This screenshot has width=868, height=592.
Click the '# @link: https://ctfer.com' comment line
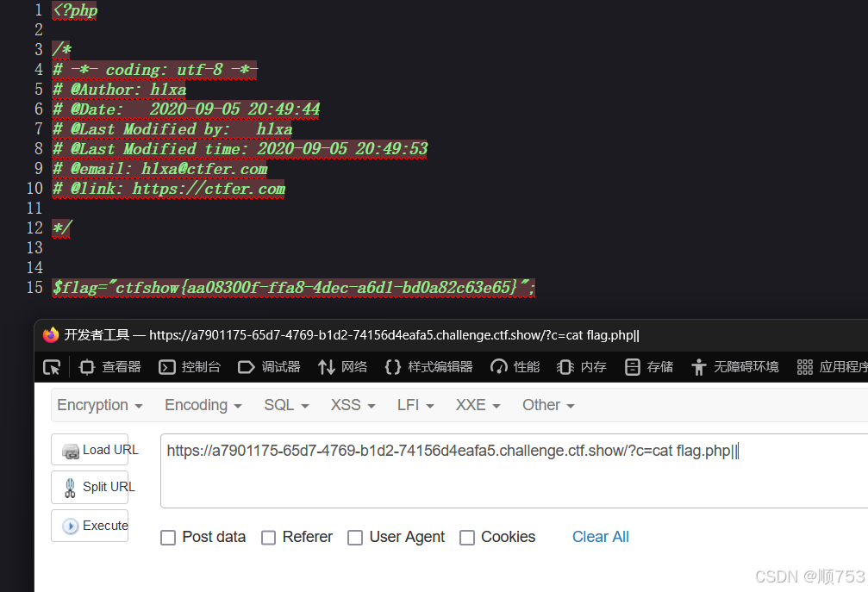click(x=169, y=189)
